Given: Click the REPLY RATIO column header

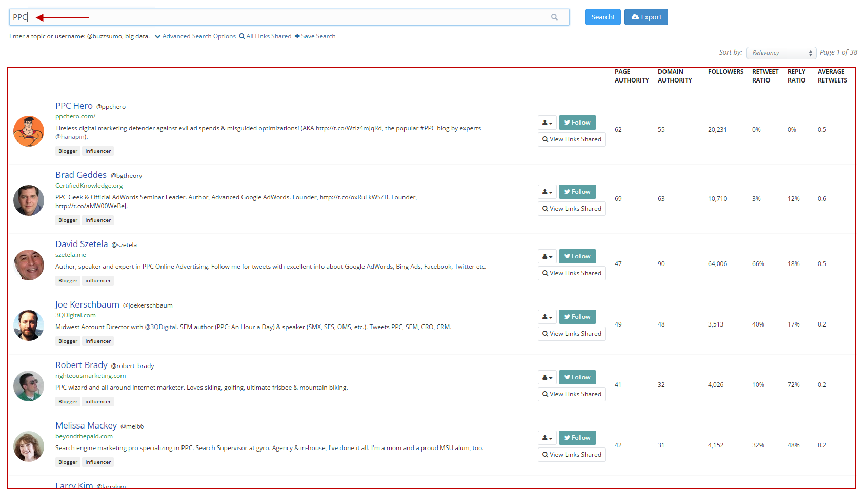Looking at the screenshot, I should point(796,76).
